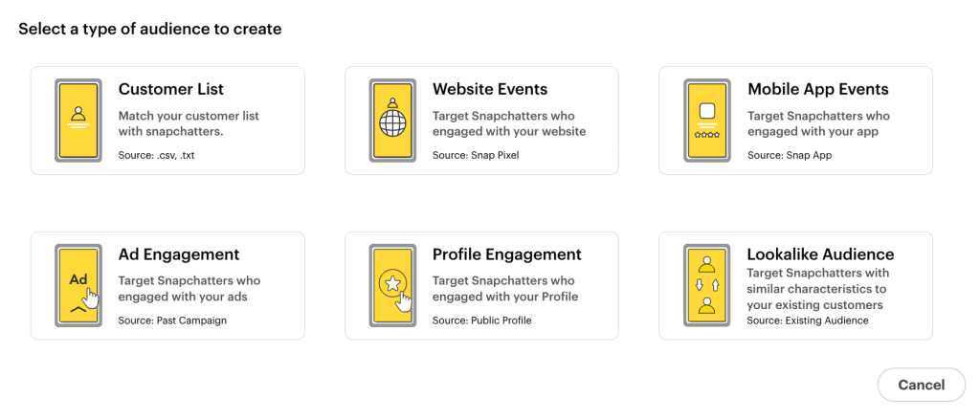Click the Customer List phone icon
The width and height of the screenshot is (980, 419).
click(x=78, y=121)
